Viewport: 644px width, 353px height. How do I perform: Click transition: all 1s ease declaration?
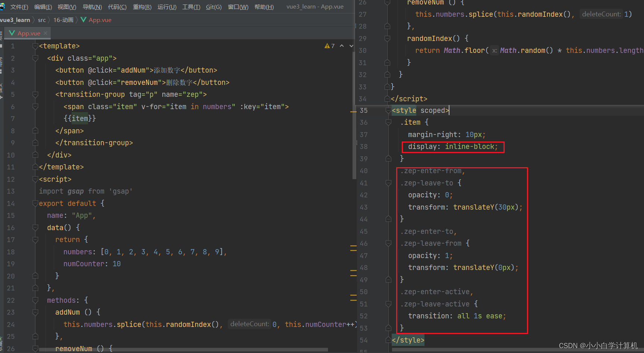coord(457,316)
